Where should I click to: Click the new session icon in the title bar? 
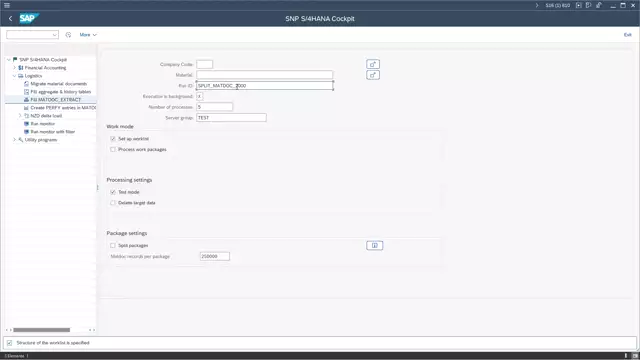coord(578,5)
